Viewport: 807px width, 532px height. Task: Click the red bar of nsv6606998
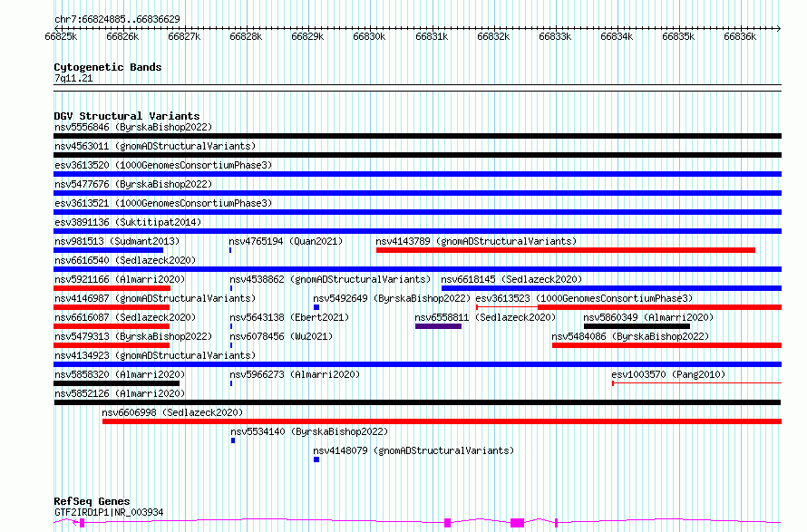442,421
